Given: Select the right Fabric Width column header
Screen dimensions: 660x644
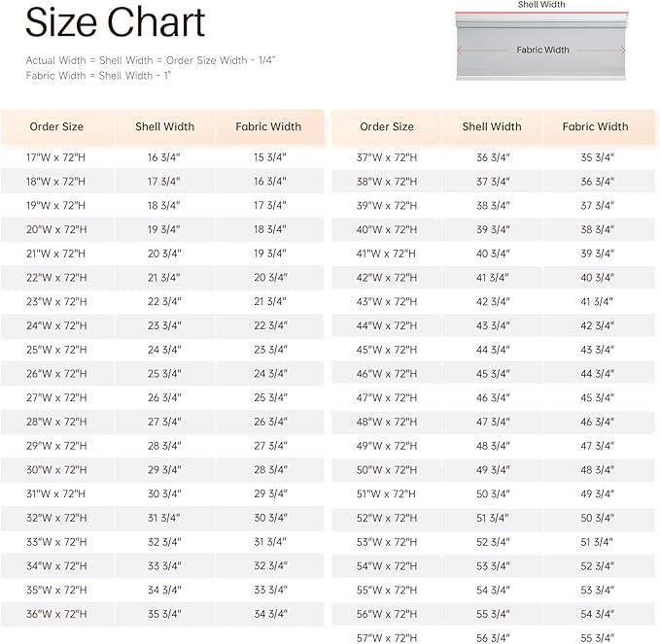Looking at the screenshot, I should (595, 126).
